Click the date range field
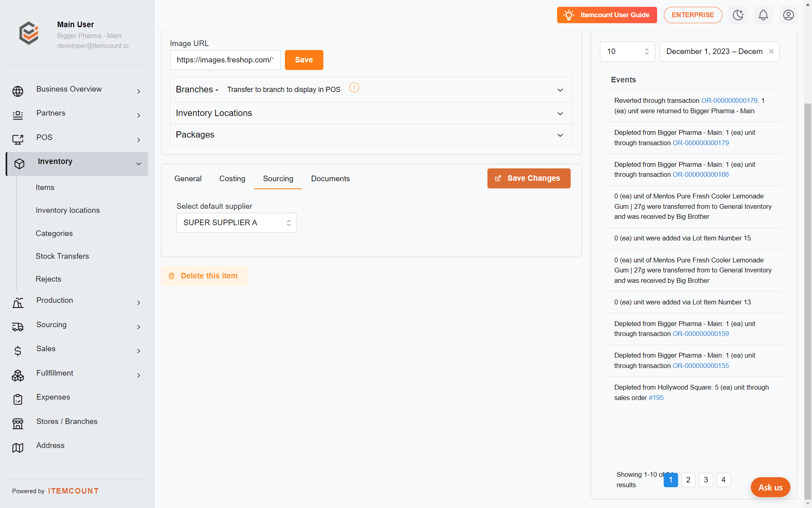 pos(719,52)
